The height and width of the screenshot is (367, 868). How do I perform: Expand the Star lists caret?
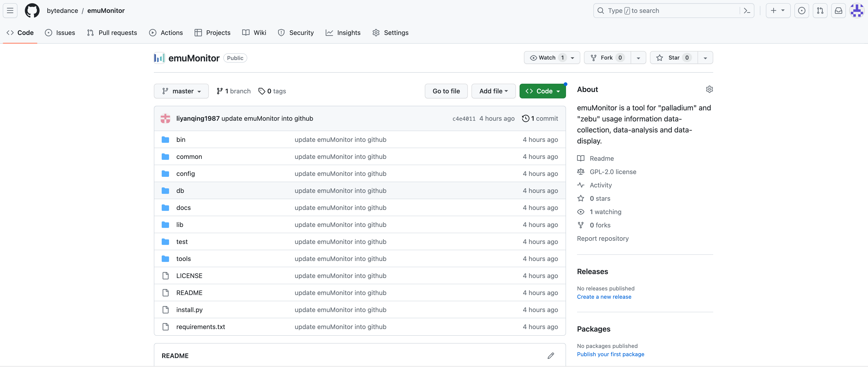click(x=705, y=58)
